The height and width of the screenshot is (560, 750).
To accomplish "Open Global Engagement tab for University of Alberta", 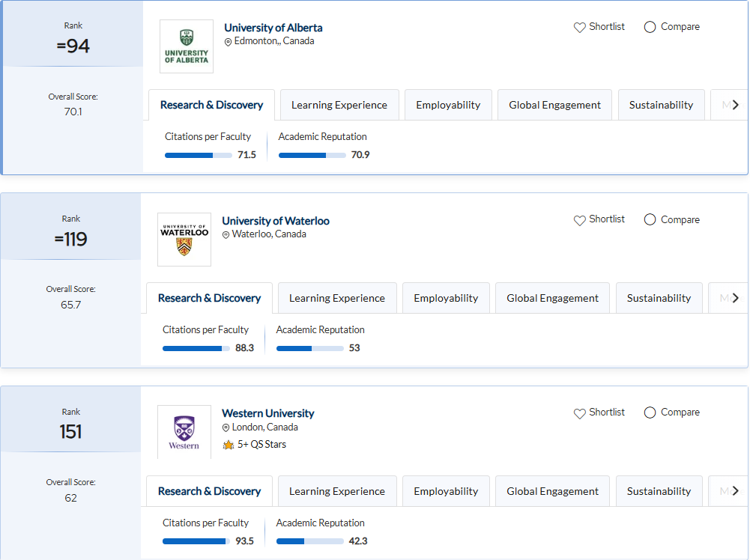I will click(555, 105).
